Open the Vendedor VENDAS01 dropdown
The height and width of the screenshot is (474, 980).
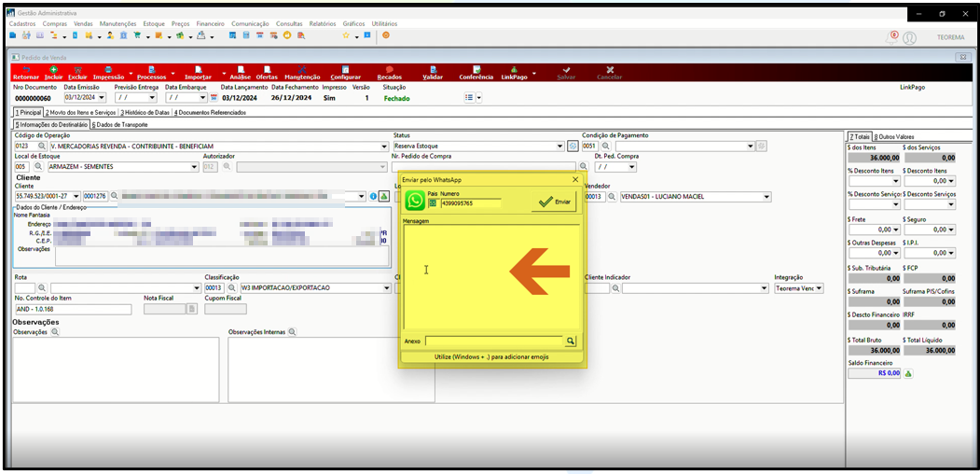click(x=766, y=196)
